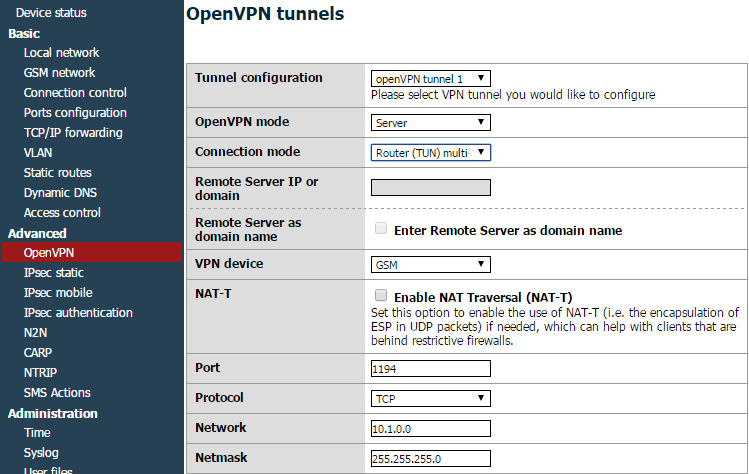Image resolution: width=749 pixels, height=474 pixels.
Task: Open the Protocol dropdown
Action: click(x=430, y=398)
